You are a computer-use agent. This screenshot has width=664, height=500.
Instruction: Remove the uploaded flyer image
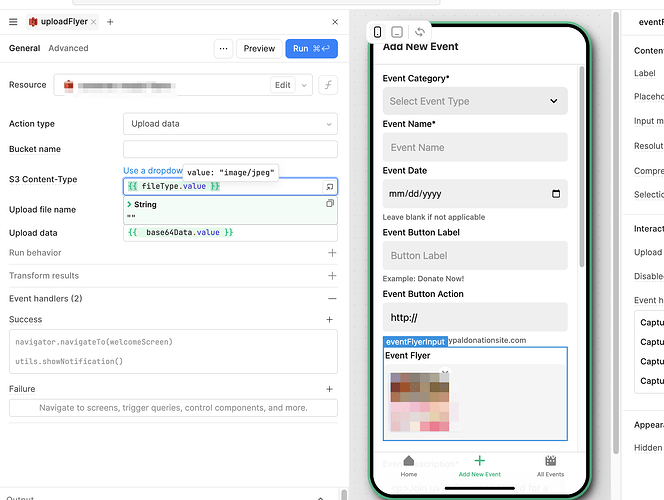click(x=445, y=373)
